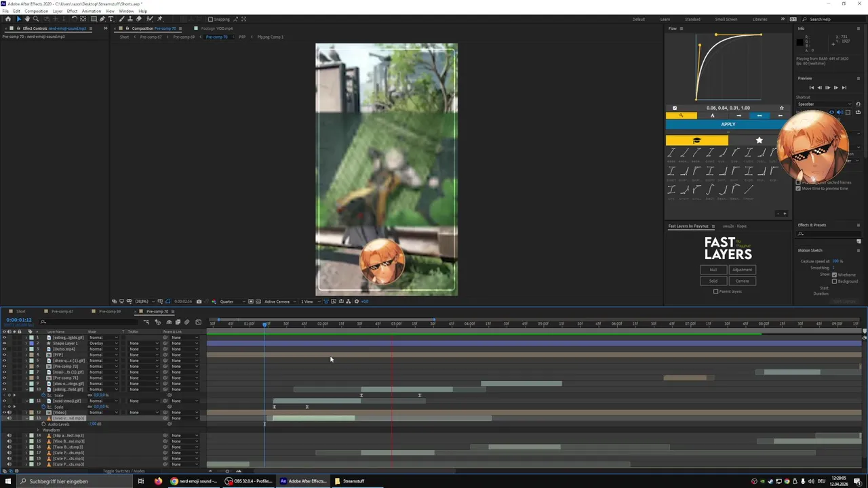Enable the Snapping checkbox

click(x=210, y=19)
